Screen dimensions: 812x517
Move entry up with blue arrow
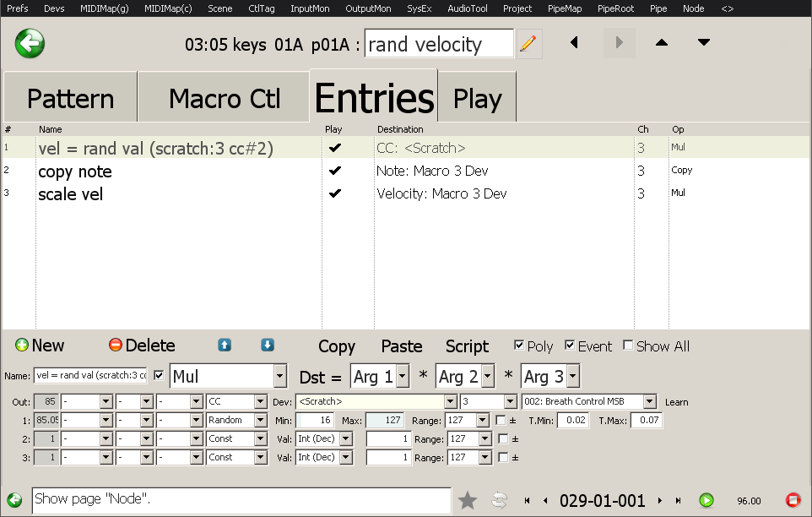[x=225, y=345]
